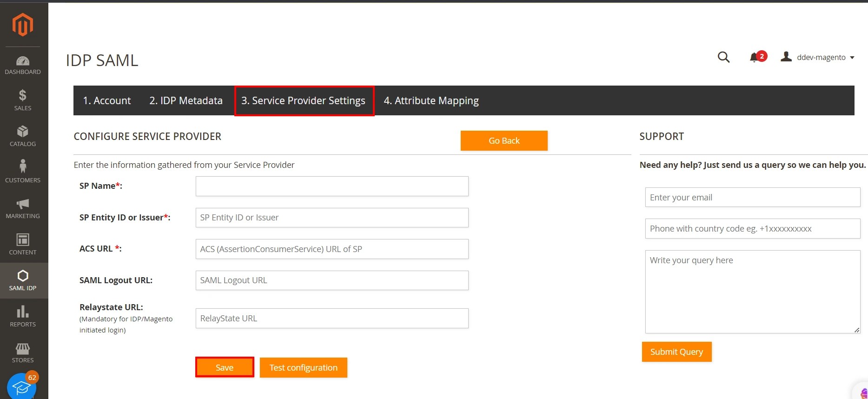This screenshot has width=868, height=399.
Task: Open the Stores sidebar menu
Action: 23,352
